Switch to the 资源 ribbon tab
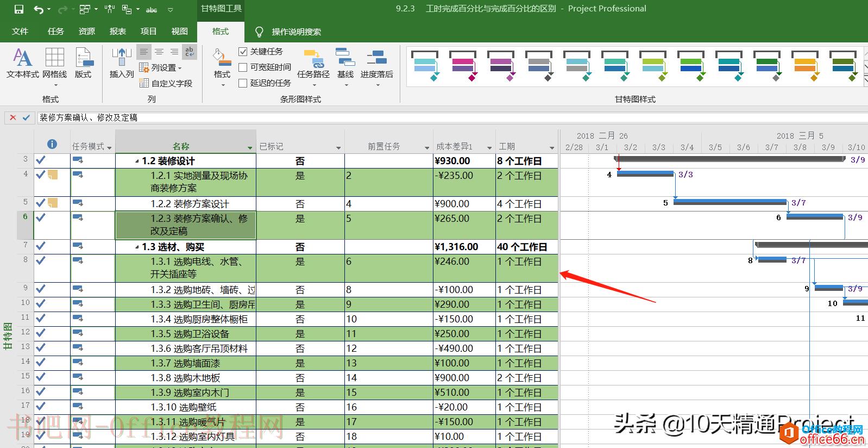 [x=87, y=32]
